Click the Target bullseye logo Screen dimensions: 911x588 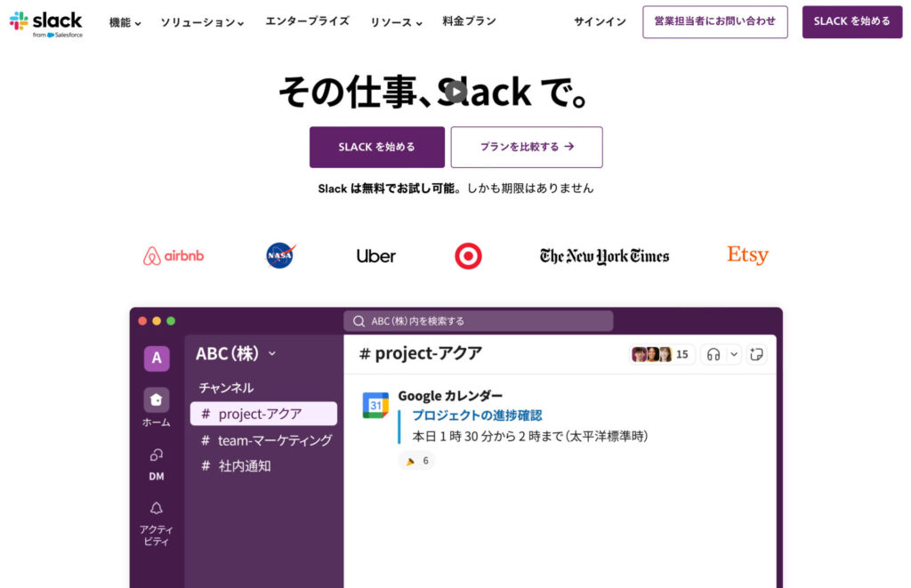point(468,255)
